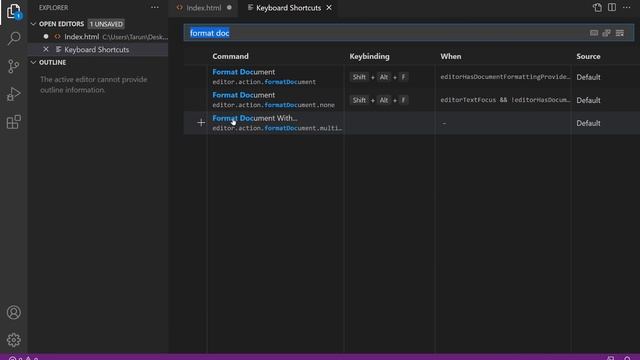Image resolution: width=640 pixels, height=360 pixels.
Task: Collapse the Outline section
Action: coord(33,62)
